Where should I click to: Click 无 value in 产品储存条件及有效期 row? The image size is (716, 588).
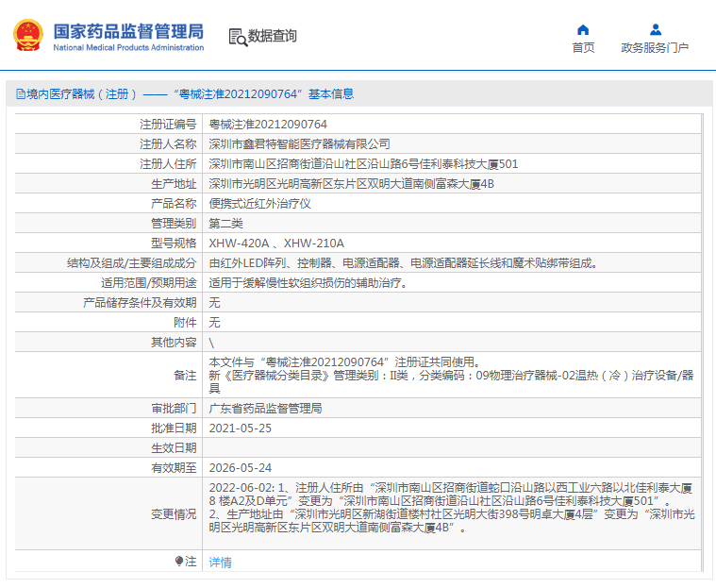point(215,302)
